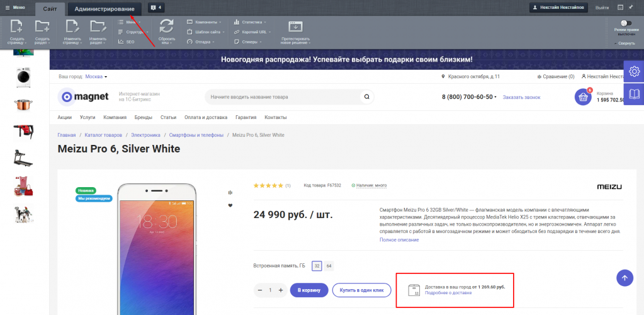
Task: Go to Электроника breadcrumb
Action: point(146,135)
